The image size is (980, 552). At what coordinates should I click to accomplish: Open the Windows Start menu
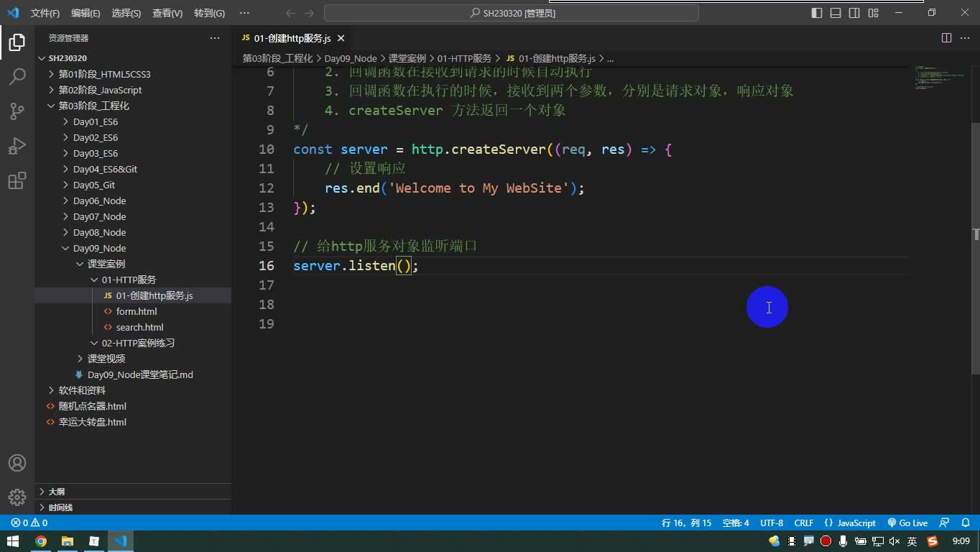13,541
